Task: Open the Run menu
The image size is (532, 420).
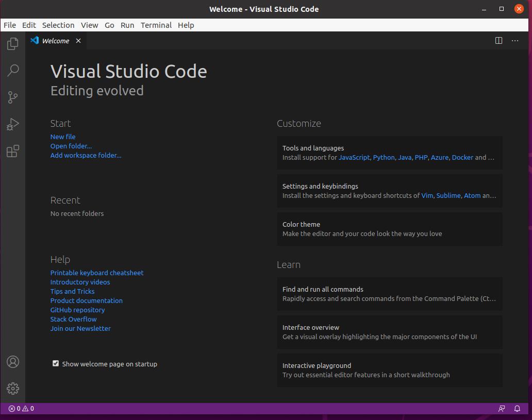Action: click(127, 25)
